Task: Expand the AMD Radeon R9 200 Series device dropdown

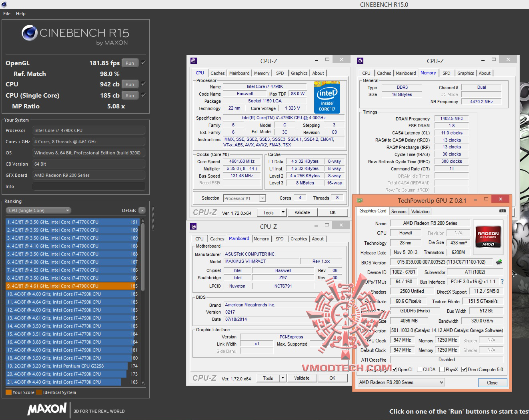Action: [401, 382]
